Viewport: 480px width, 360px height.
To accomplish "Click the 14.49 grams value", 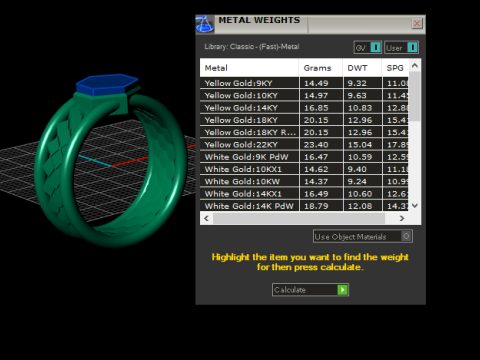I will click(x=316, y=83).
